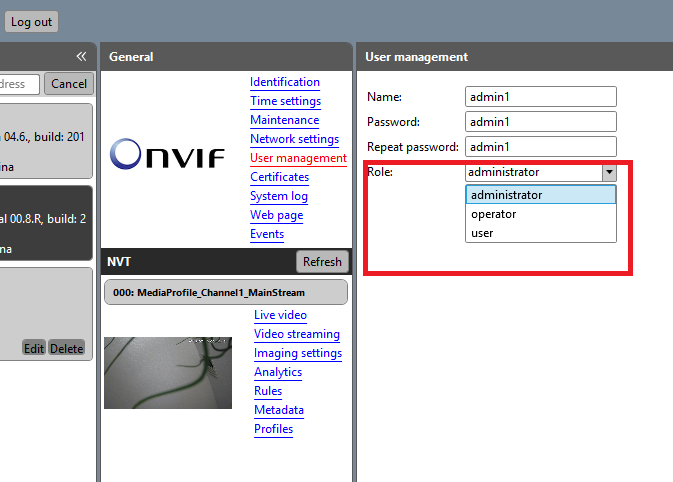View the System log

point(279,196)
